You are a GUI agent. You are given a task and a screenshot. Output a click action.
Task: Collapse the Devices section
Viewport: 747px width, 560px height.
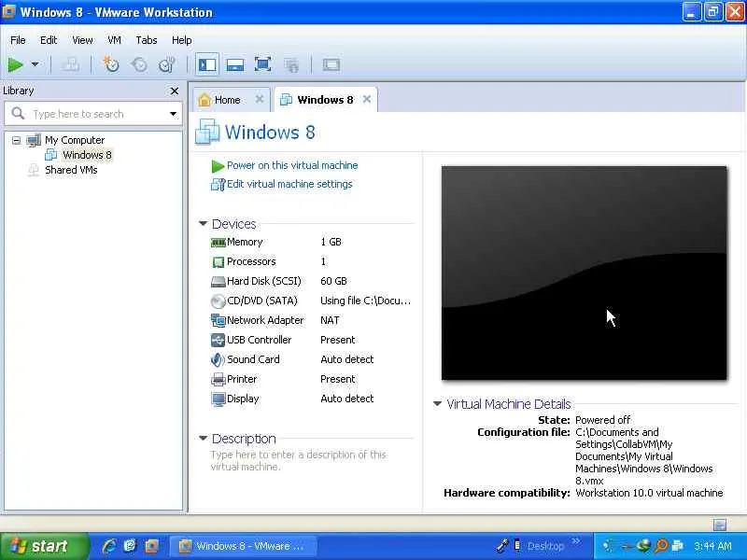tap(203, 223)
